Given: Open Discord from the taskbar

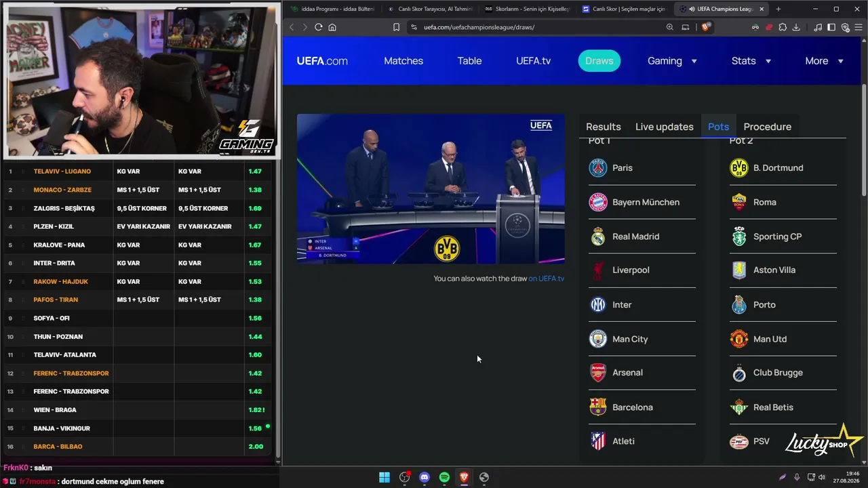Looking at the screenshot, I should (x=425, y=477).
